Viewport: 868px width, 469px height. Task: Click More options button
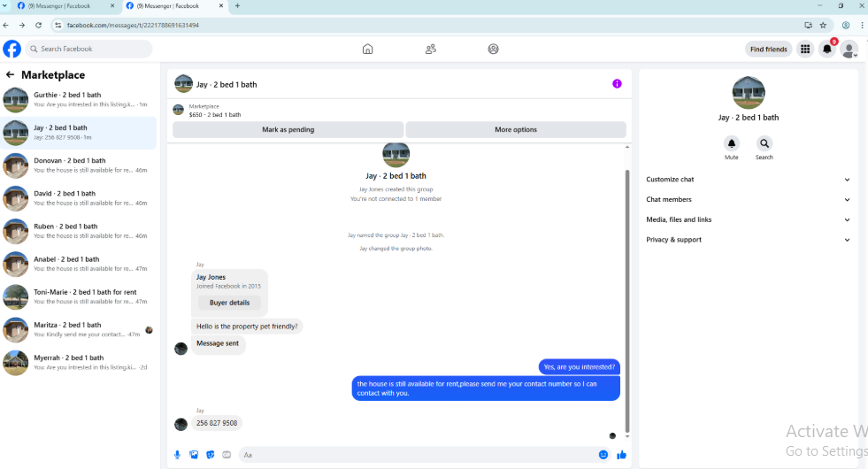point(516,129)
